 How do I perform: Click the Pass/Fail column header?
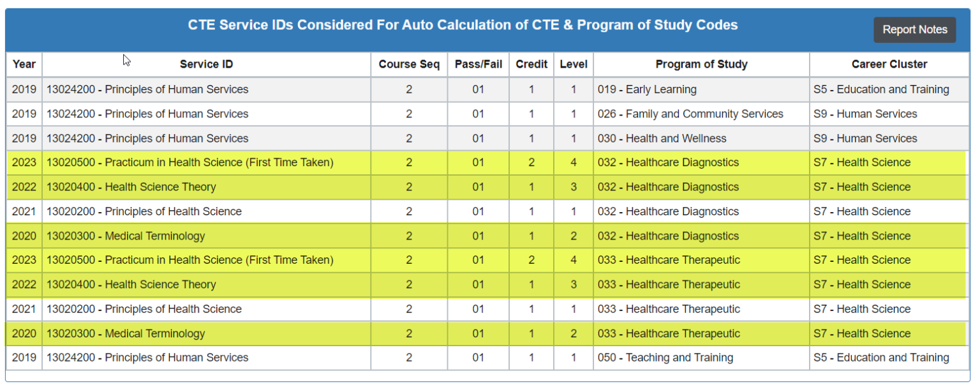[x=478, y=64]
